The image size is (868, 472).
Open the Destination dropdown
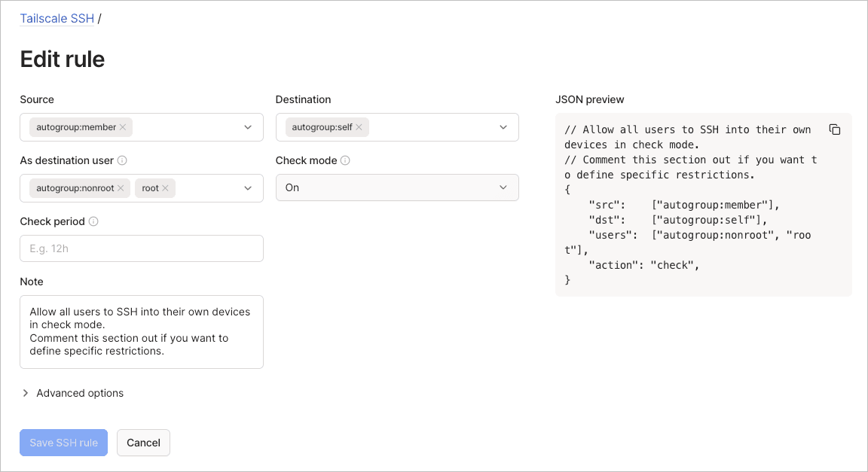503,126
